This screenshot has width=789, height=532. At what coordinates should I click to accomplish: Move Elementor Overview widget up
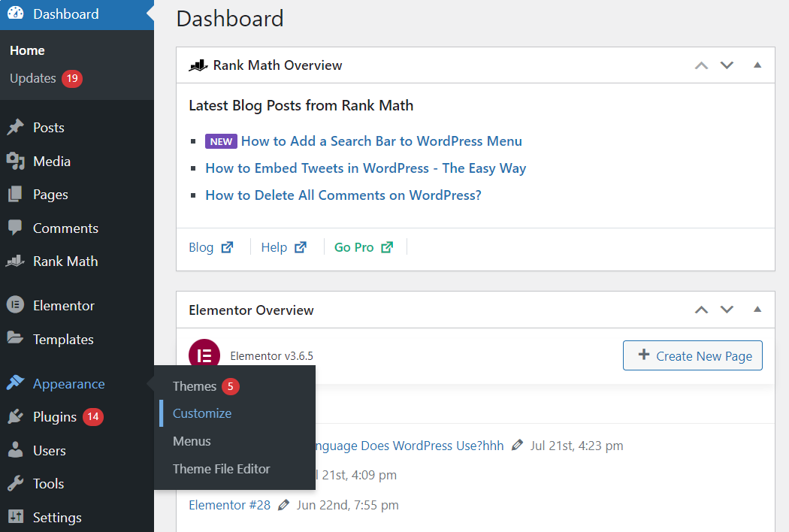point(701,310)
